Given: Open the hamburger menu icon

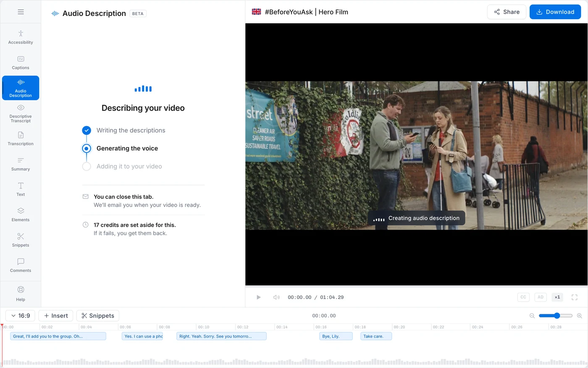Looking at the screenshot, I should [21, 12].
